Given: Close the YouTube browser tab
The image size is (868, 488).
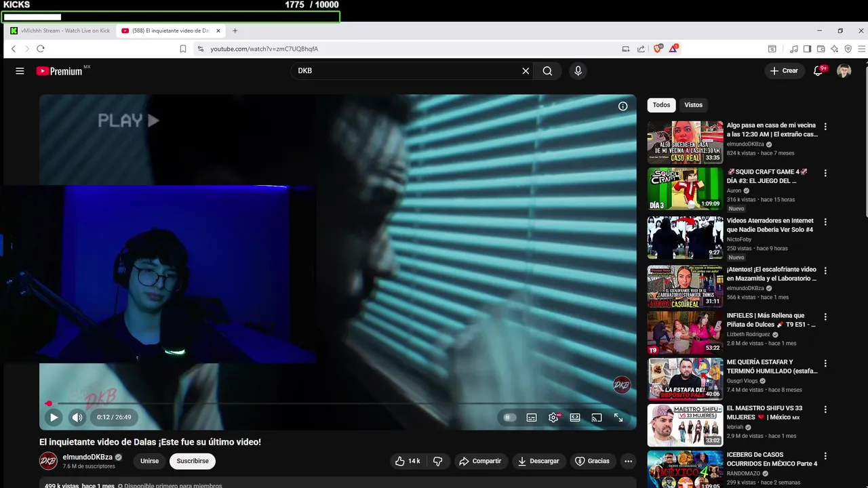Looking at the screenshot, I should click(218, 30).
